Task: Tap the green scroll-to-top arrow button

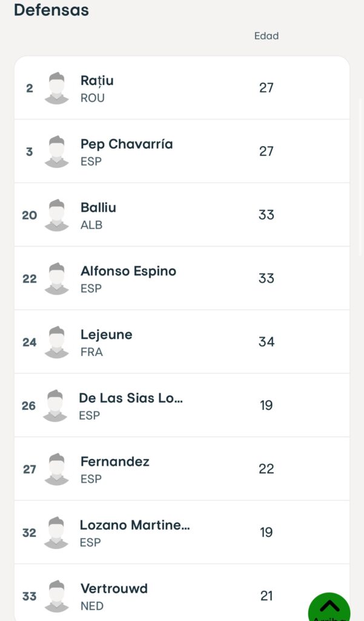Action: pyautogui.click(x=329, y=606)
